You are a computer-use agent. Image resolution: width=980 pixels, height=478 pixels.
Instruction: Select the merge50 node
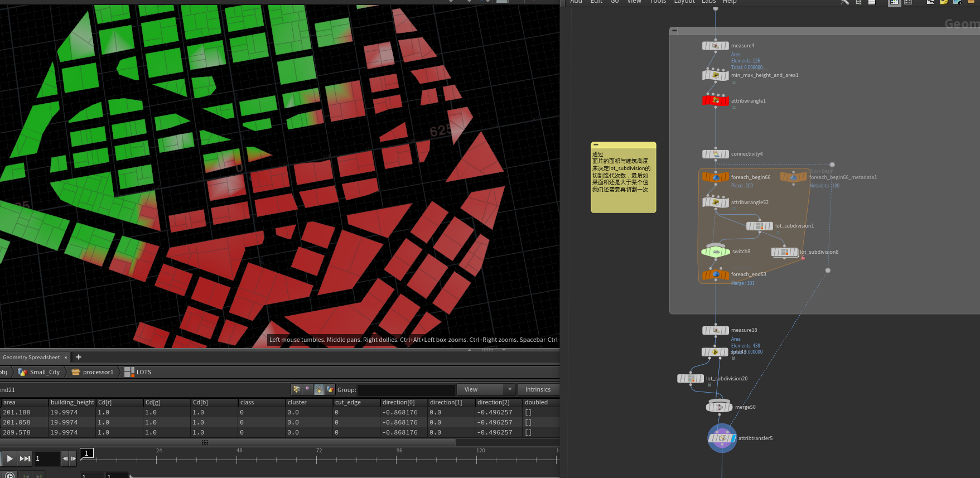pos(719,407)
